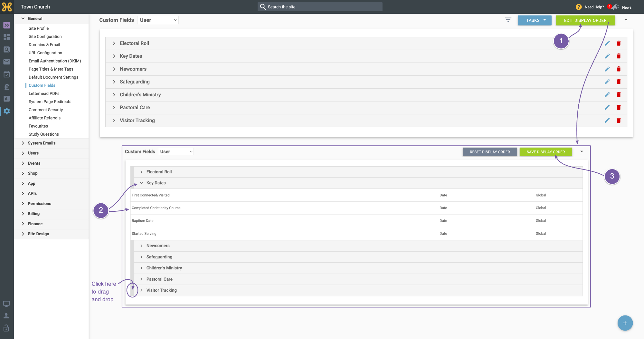Viewport: 644px width, 339px height.
Task: Click the Save Display Order button
Action: click(546, 152)
